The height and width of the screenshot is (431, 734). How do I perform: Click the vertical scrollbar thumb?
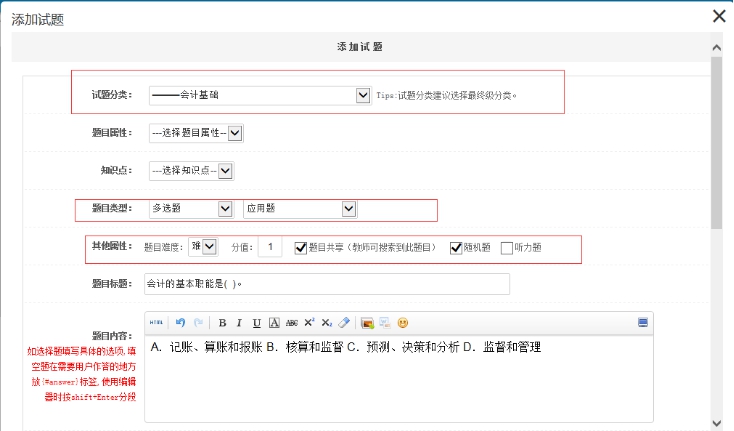pyautogui.click(x=716, y=143)
